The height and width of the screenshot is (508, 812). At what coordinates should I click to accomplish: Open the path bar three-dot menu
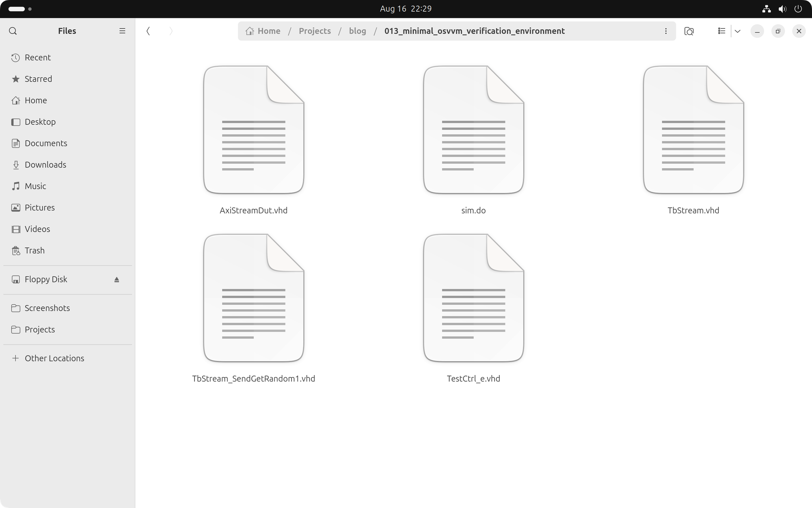tap(666, 31)
